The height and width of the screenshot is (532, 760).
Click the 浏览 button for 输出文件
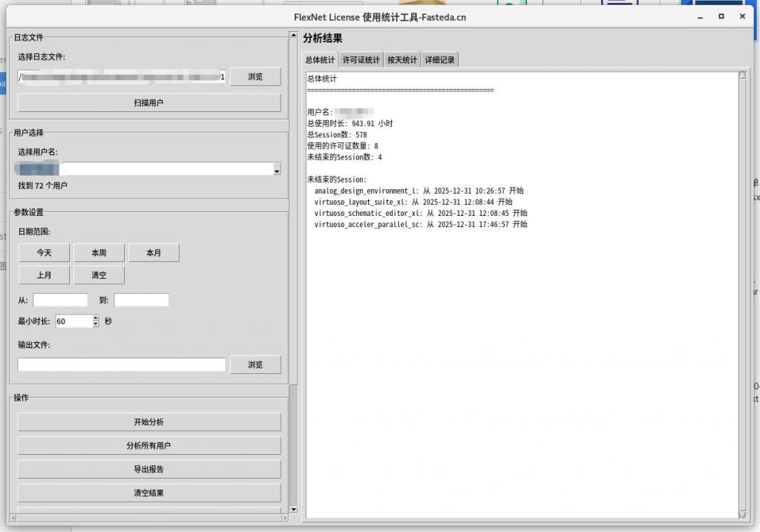255,364
